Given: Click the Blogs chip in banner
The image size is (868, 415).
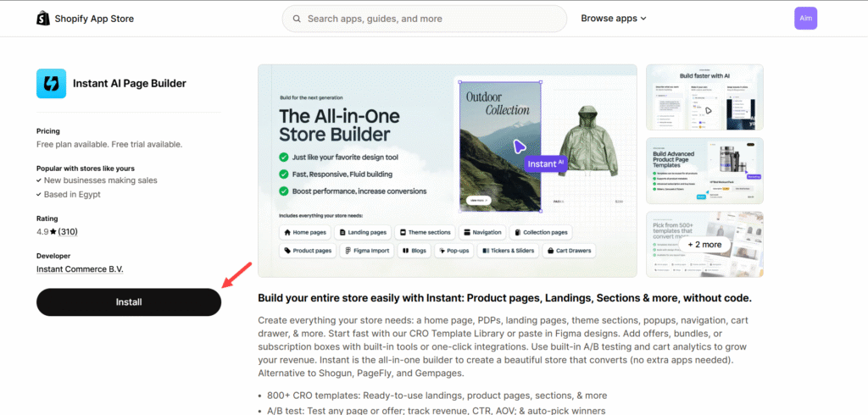Looking at the screenshot, I should 414,251.
